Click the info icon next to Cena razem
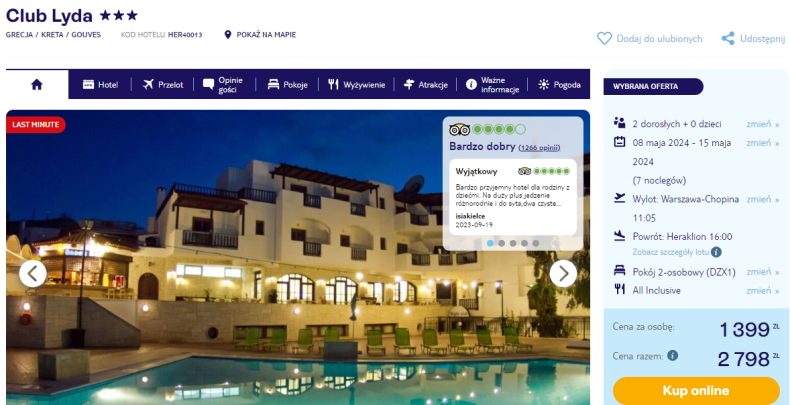This screenshot has width=790, height=405. [x=673, y=356]
